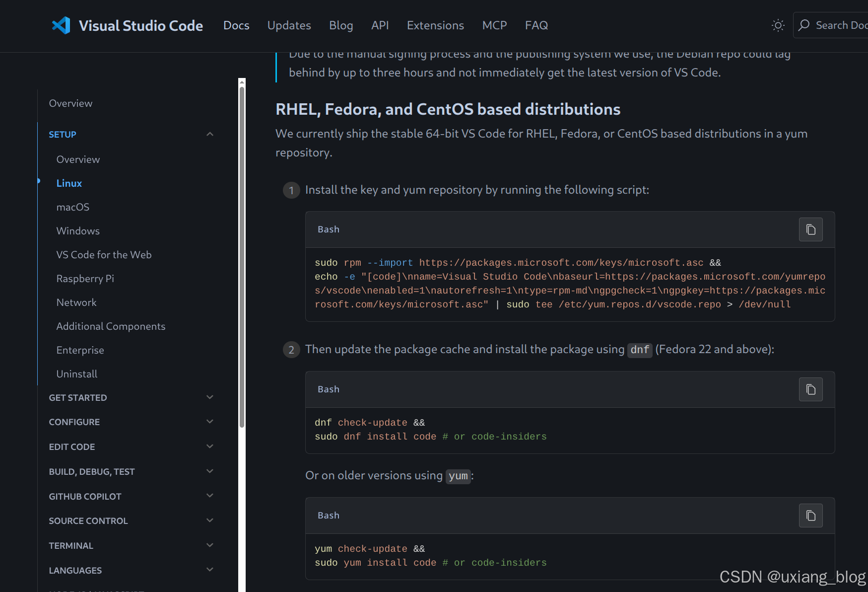Viewport: 868px width, 592px height.
Task: Click the sidebar scrollbar up arrow
Action: pyautogui.click(x=242, y=81)
